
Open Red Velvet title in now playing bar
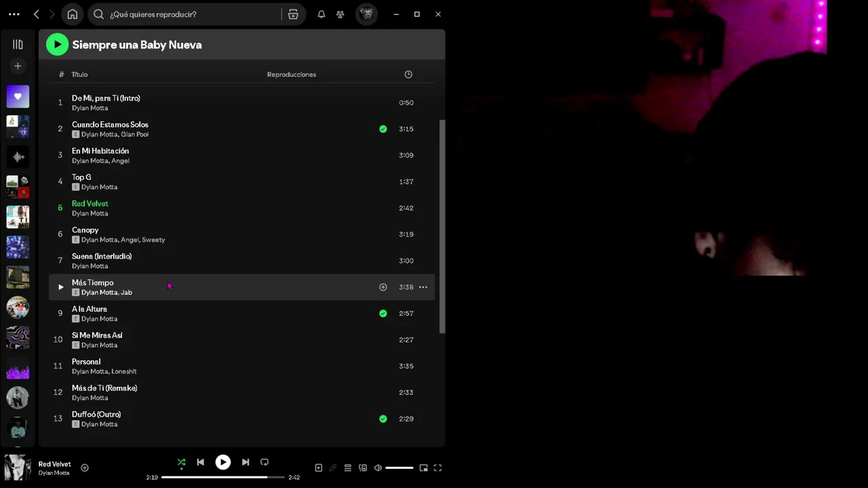click(54, 464)
